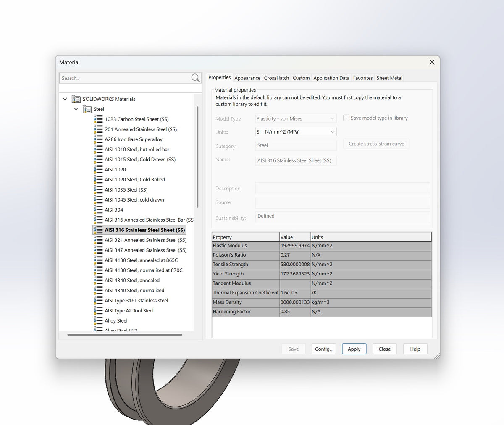
Task: Click the Config... button
Action: click(324, 349)
